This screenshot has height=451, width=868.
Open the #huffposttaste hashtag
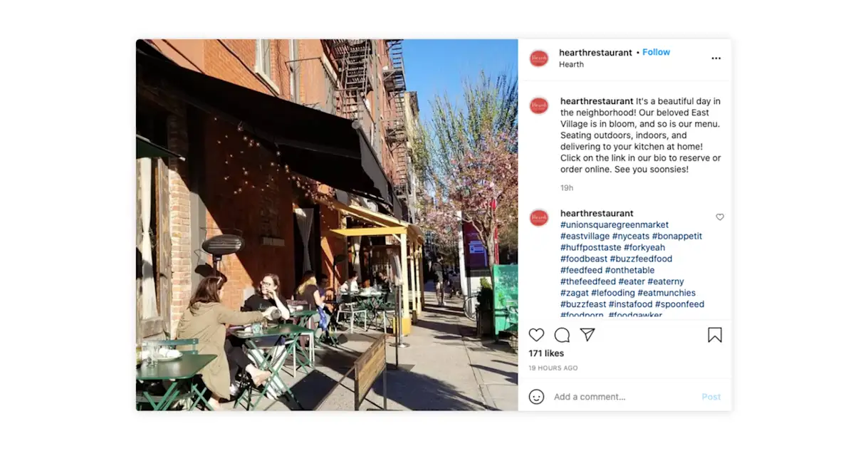591,248
